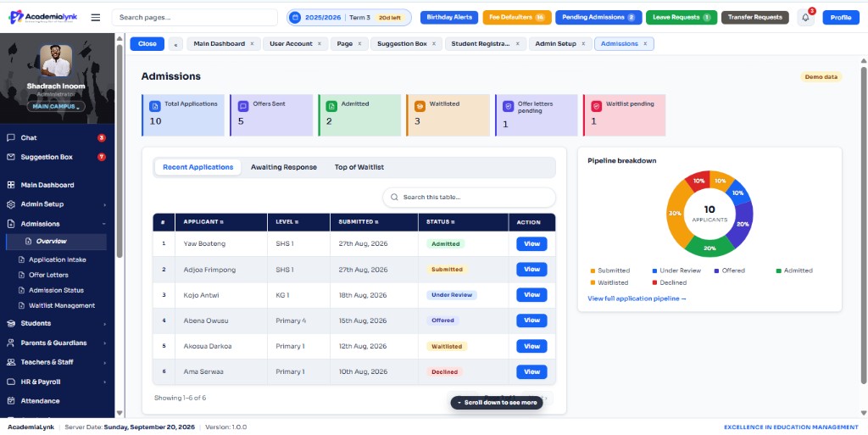Click the blue Close button
Image resolution: width=868 pixels, height=435 pixels.
[x=147, y=44]
